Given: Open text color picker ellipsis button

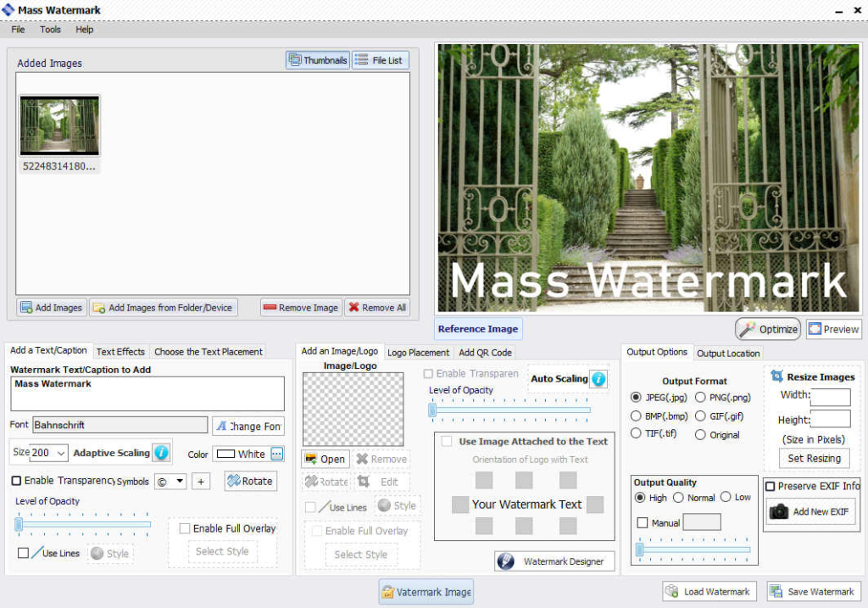Looking at the screenshot, I should click(x=277, y=454).
